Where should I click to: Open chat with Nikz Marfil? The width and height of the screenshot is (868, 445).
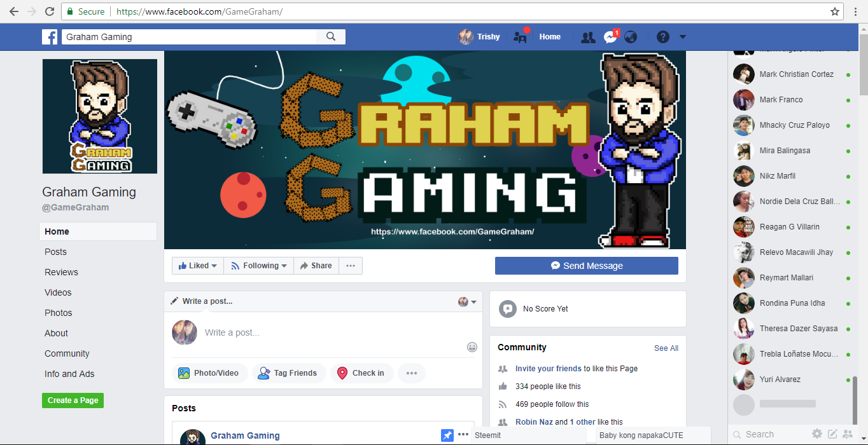coord(792,176)
